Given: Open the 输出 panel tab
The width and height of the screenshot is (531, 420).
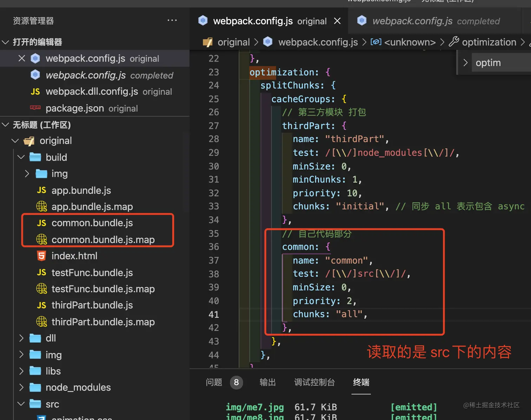Looking at the screenshot, I should pos(268,382).
